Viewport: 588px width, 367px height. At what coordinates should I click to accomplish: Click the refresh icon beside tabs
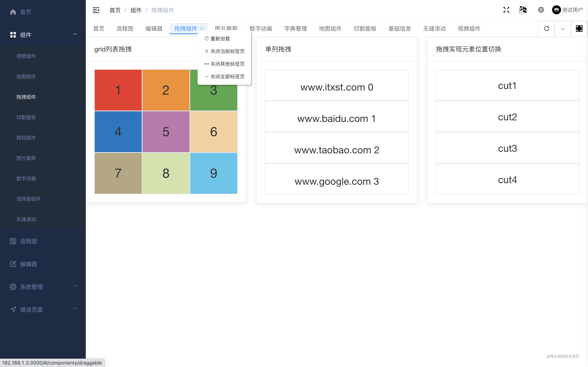(546, 29)
